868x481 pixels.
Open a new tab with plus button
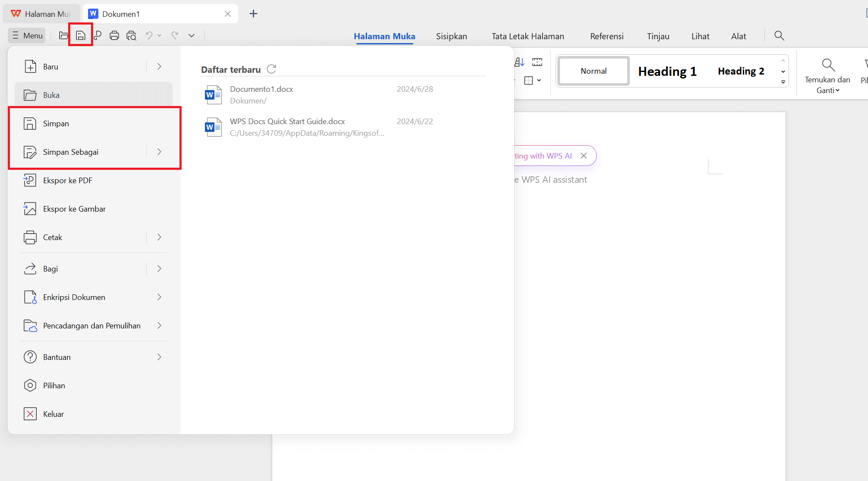click(253, 14)
